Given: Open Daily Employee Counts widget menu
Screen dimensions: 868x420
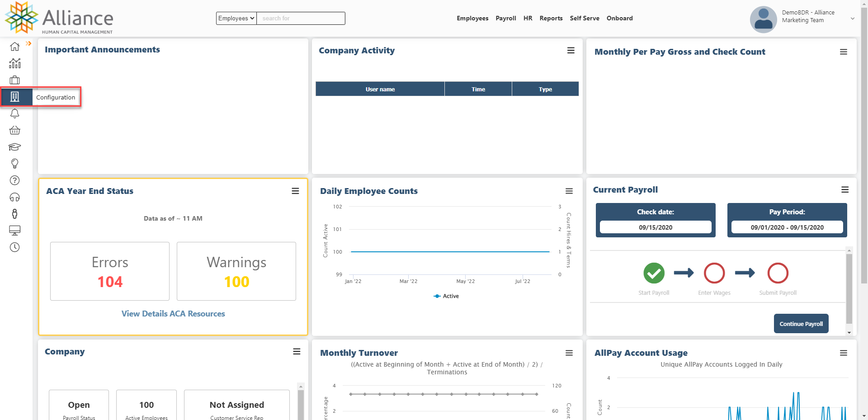Looking at the screenshot, I should pos(569,191).
